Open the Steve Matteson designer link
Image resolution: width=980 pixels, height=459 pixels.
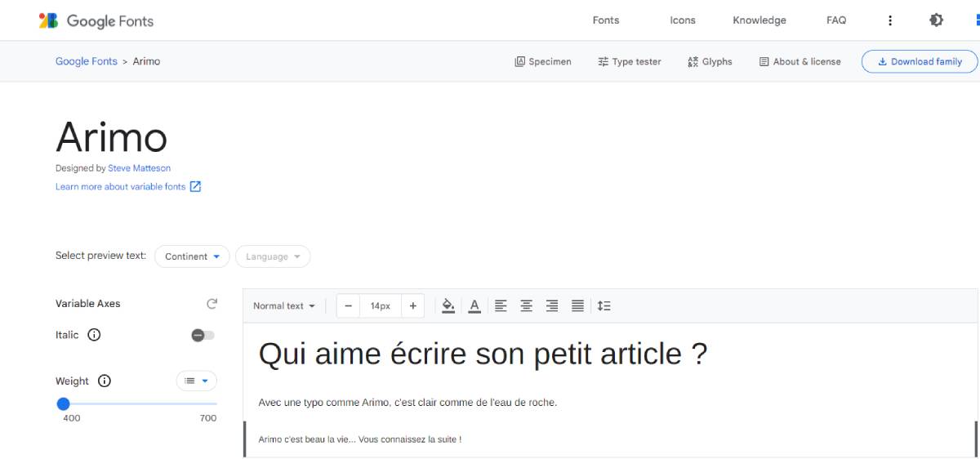139,168
